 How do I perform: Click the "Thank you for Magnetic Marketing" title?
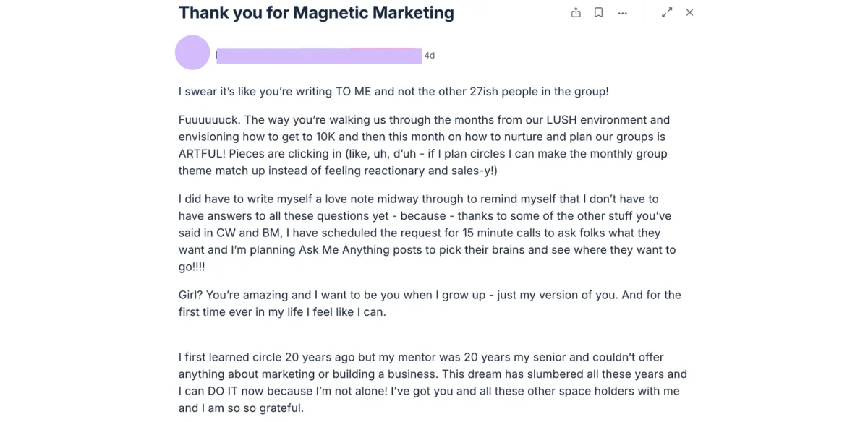pyautogui.click(x=316, y=13)
